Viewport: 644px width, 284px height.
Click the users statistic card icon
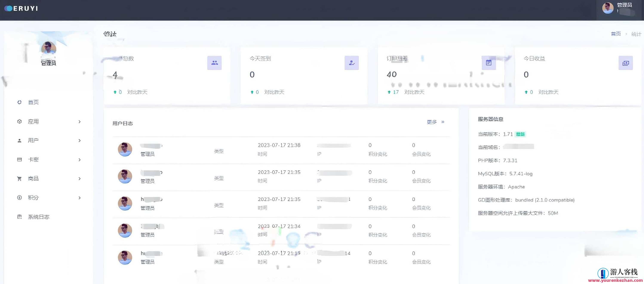click(x=215, y=63)
